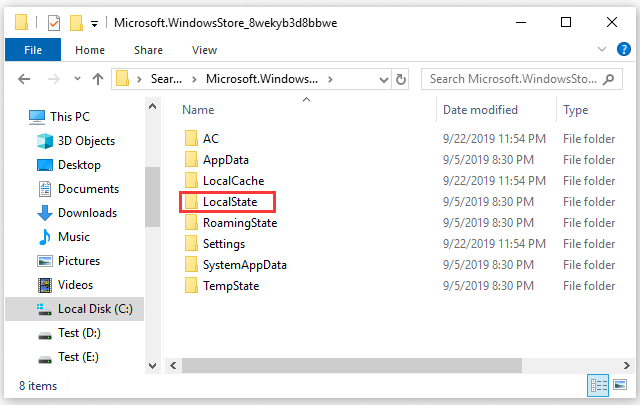Click the address bar folder icon
The image size is (640, 405).
[122, 78]
